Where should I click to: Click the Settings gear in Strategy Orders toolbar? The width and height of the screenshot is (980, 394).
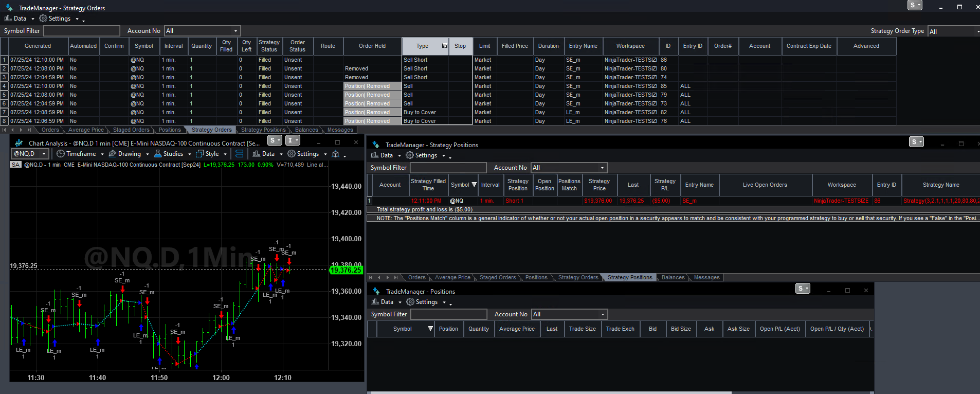coord(43,19)
